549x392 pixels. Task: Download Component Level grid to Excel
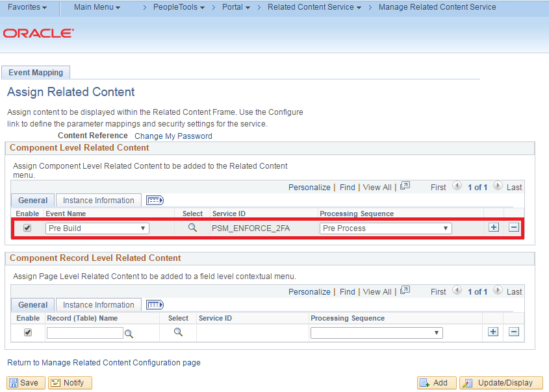tap(405, 187)
